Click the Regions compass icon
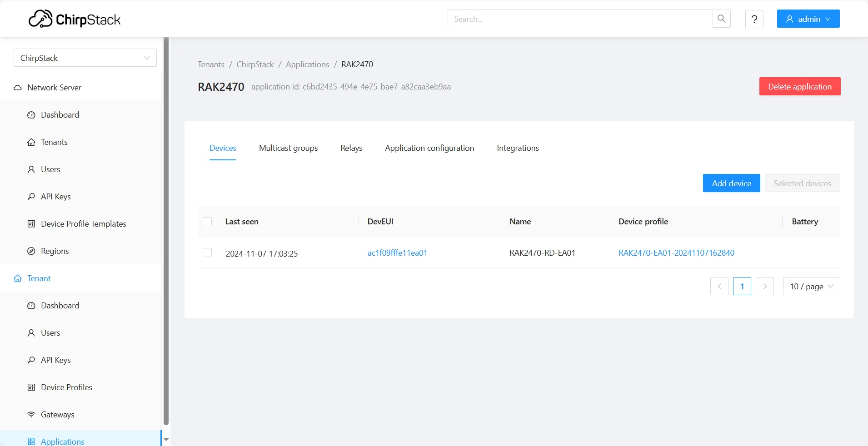 click(31, 251)
